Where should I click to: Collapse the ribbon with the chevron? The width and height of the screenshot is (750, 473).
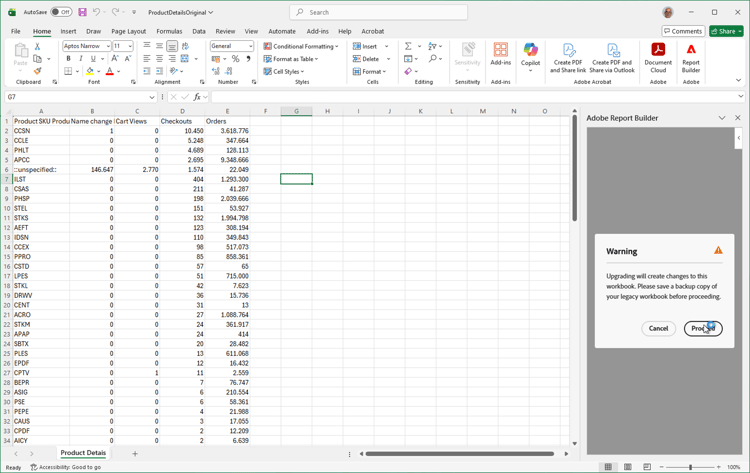(x=739, y=80)
